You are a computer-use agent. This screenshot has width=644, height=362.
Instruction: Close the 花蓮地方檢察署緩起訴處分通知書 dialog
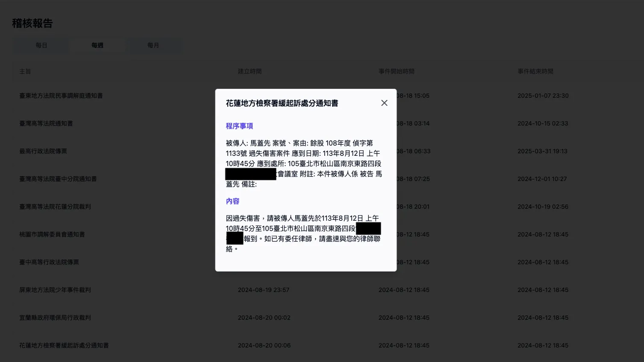point(384,103)
